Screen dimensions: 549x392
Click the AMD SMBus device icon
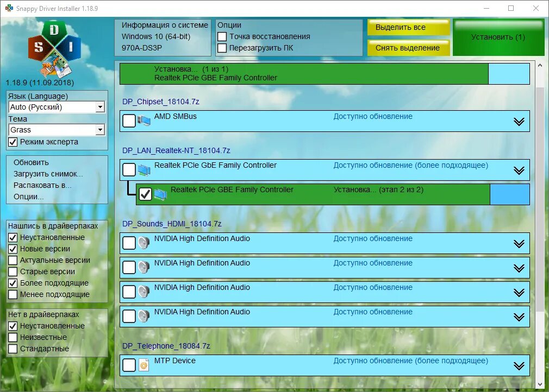(x=144, y=121)
